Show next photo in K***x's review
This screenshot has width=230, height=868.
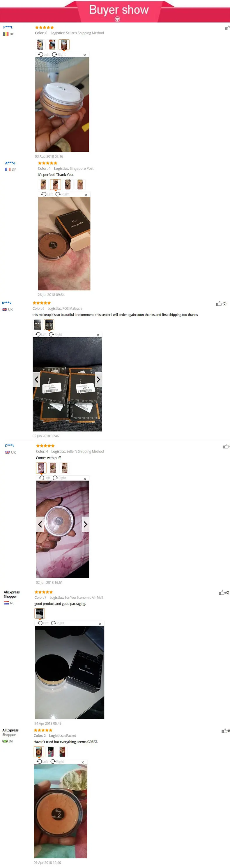tap(98, 379)
